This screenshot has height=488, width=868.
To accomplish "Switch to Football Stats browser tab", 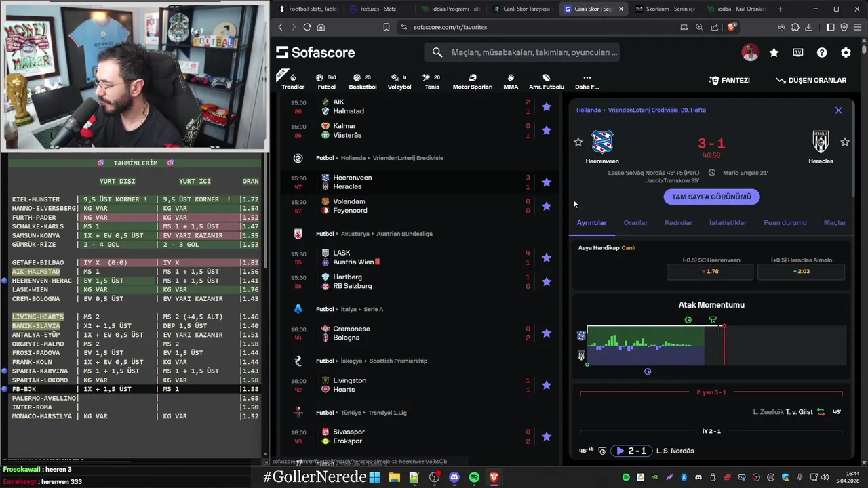I will [308, 9].
